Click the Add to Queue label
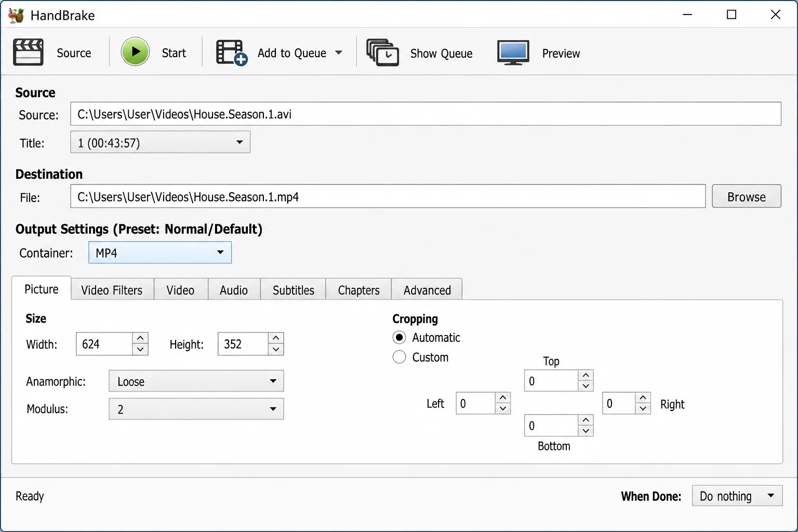The image size is (798, 532). [x=292, y=53]
